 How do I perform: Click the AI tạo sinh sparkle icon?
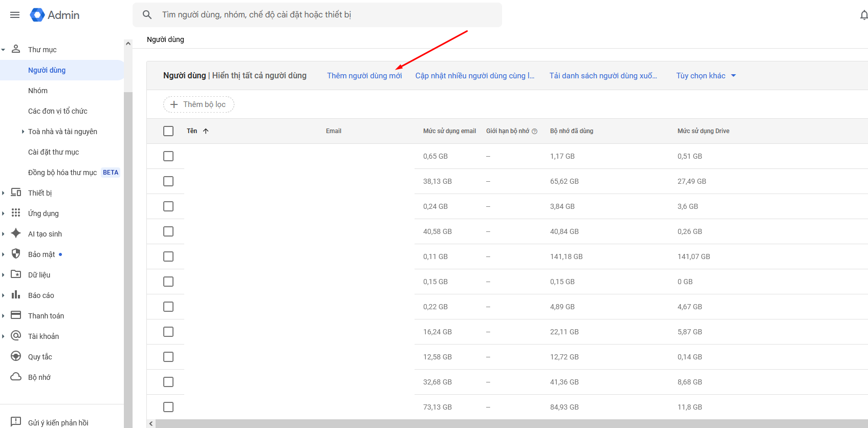pos(16,233)
